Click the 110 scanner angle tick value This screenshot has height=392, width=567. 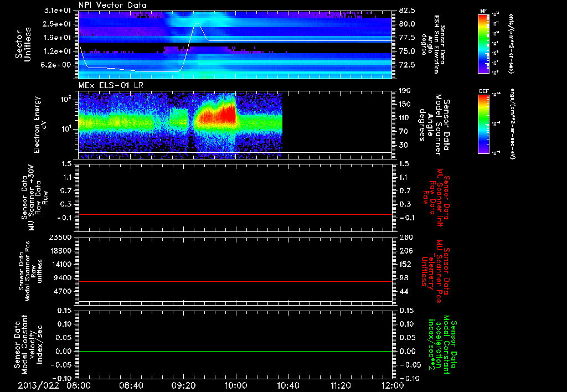tap(404, 118)
